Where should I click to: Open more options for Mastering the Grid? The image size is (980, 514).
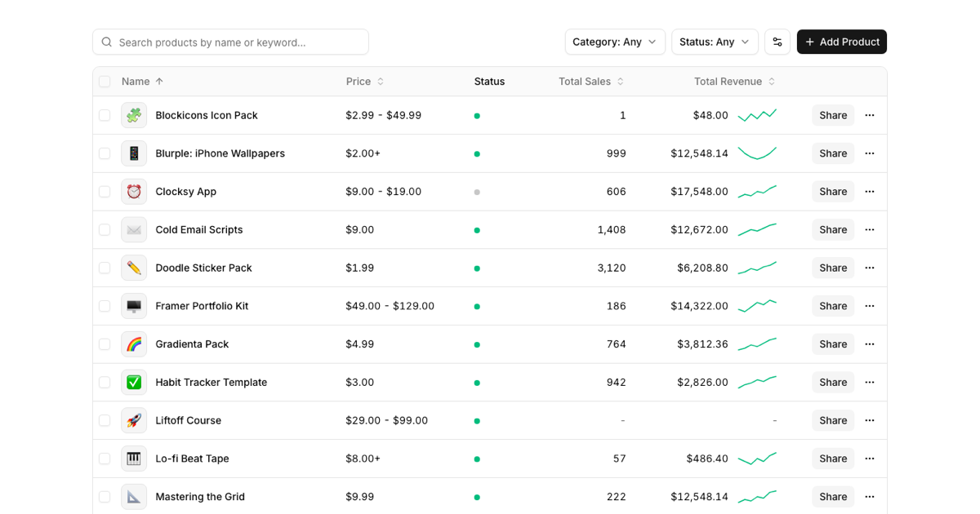click(870, 497)
